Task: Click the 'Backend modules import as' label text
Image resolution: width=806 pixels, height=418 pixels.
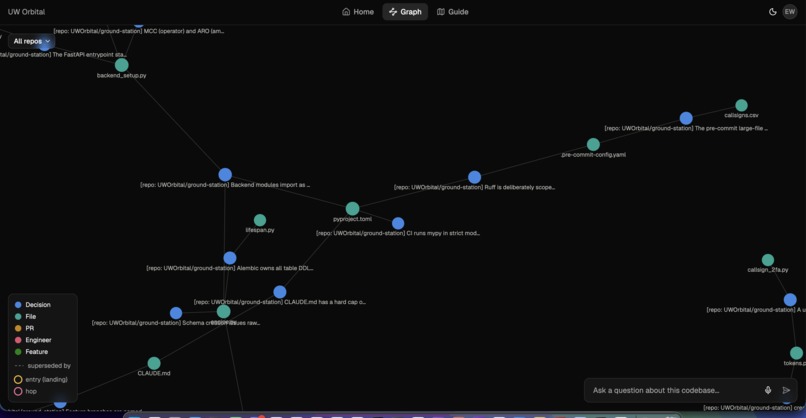Action: [225, 185]
